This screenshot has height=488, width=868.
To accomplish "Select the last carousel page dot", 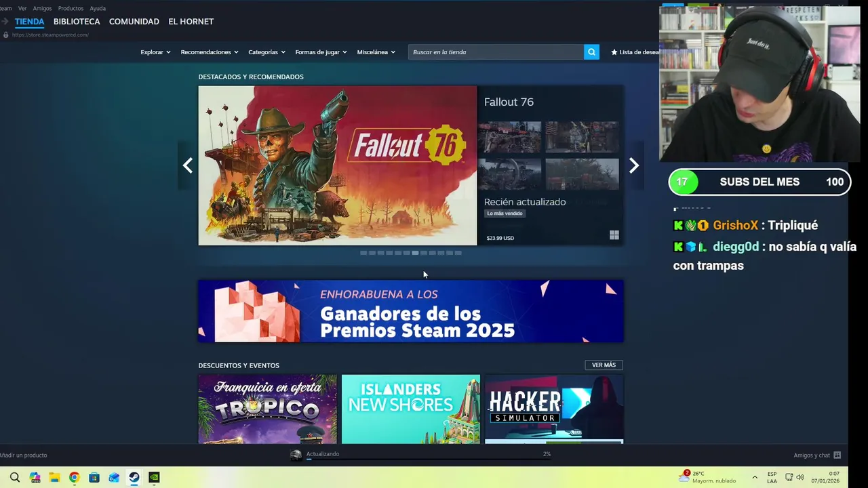I will [458, 253].
